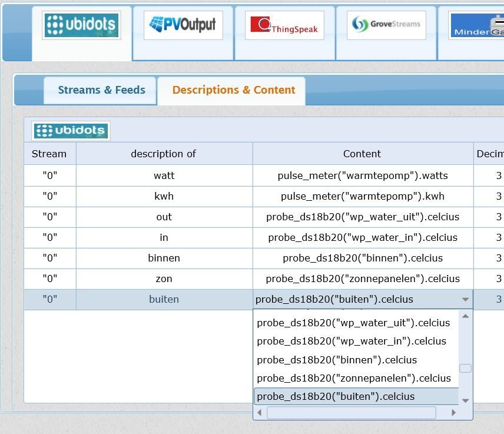
Task: Click the stream "0" cell in watt row
Action: coord(50,176)
